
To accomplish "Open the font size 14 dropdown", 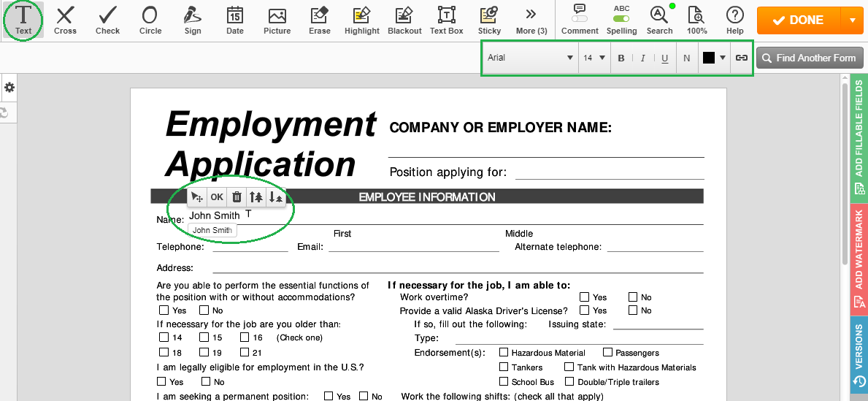I will (x=594, y=58).
